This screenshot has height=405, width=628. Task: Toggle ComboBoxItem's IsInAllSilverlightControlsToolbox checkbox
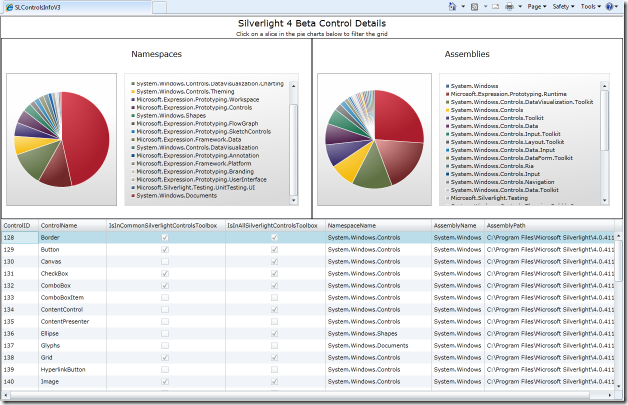point(274,298)
